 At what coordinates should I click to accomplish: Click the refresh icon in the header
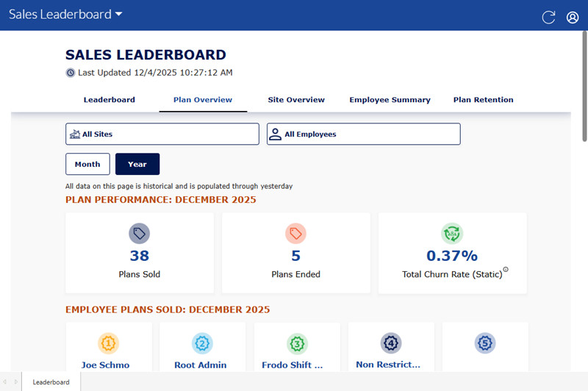pyautogui.click(x=548, y=17)
